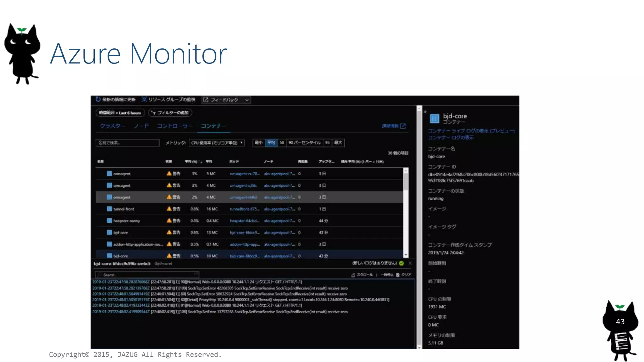Click the add filter funnel icon
The image size is (644, 362).
[x=153, y=113]
